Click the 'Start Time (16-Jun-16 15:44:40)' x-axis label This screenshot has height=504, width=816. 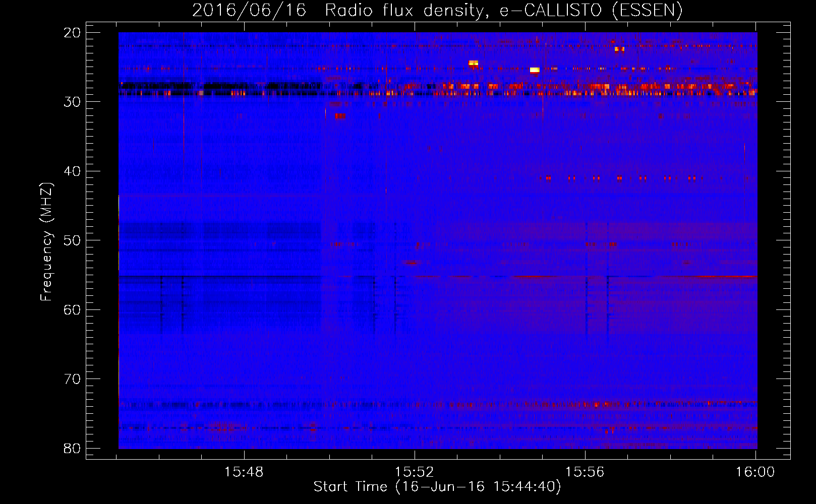437,487
